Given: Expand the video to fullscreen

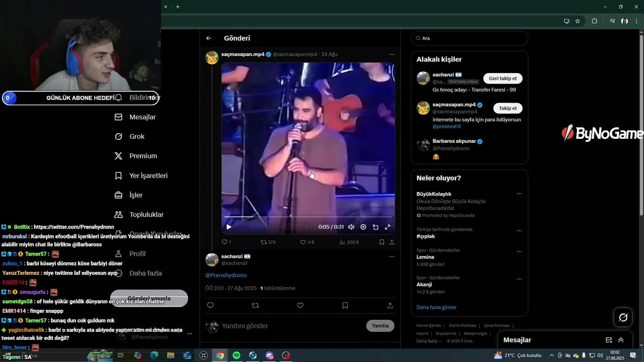Looking at the screenshot, I should click(x=387, y=227).
